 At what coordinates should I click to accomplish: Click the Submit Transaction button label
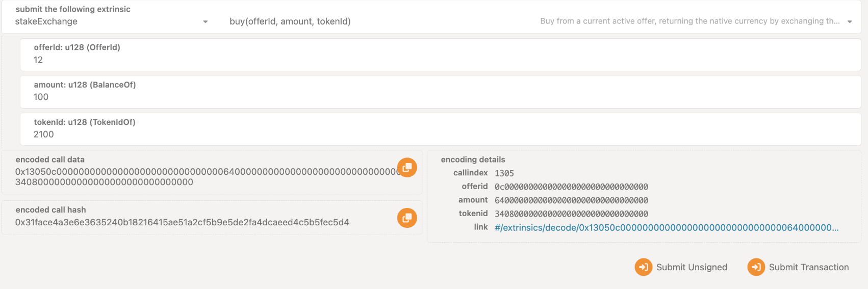coord(809,267)
